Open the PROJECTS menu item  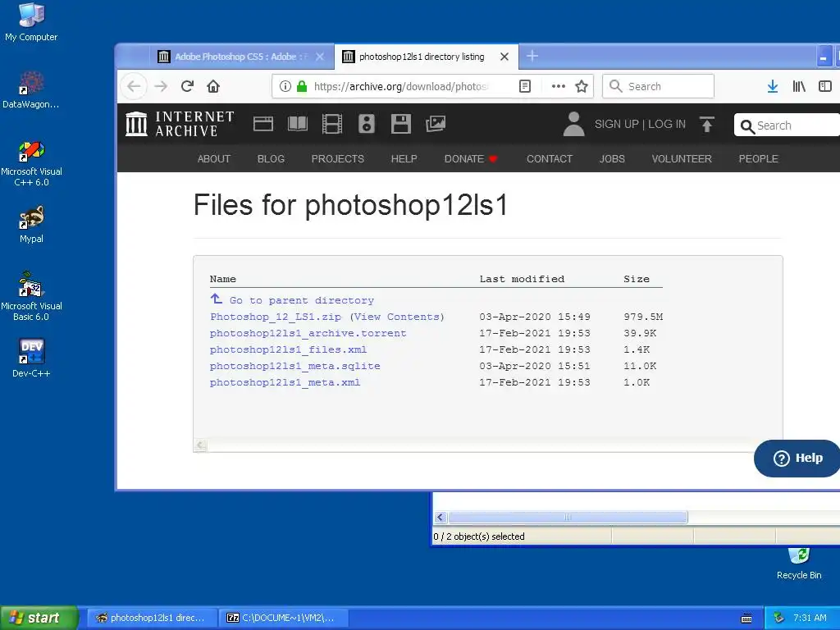coord(337,159)
